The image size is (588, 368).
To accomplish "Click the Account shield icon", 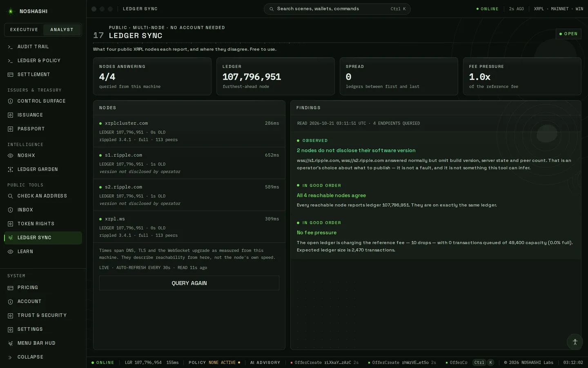I will point(11,302).
